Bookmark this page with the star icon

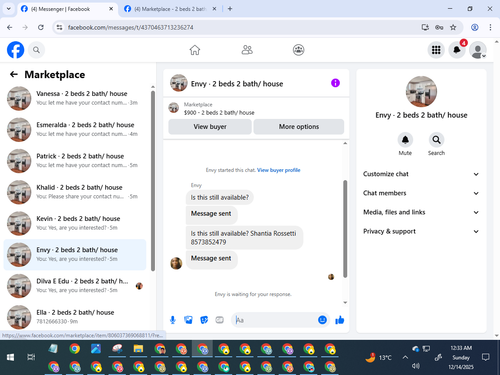453,27
